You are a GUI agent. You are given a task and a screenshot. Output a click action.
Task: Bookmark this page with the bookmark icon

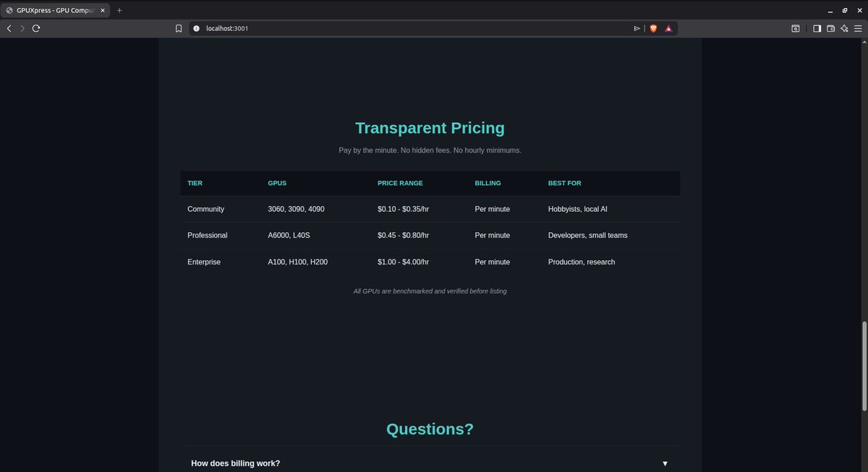(179, 28)
